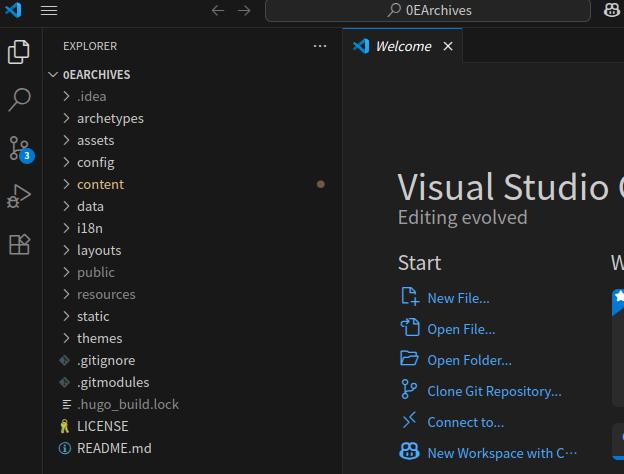Open the Run and Debug view

(19, 196)
